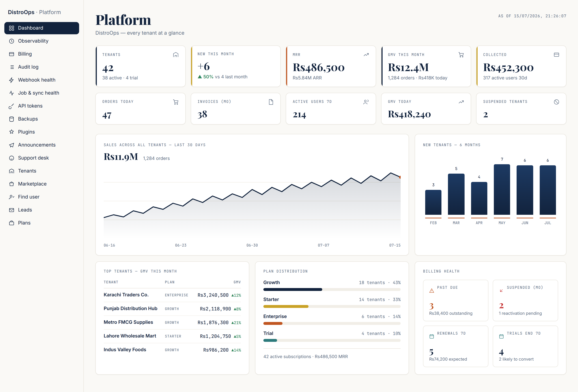Click the orange end point on sales chart
The image size is (578, 392).
click(400, 177)
